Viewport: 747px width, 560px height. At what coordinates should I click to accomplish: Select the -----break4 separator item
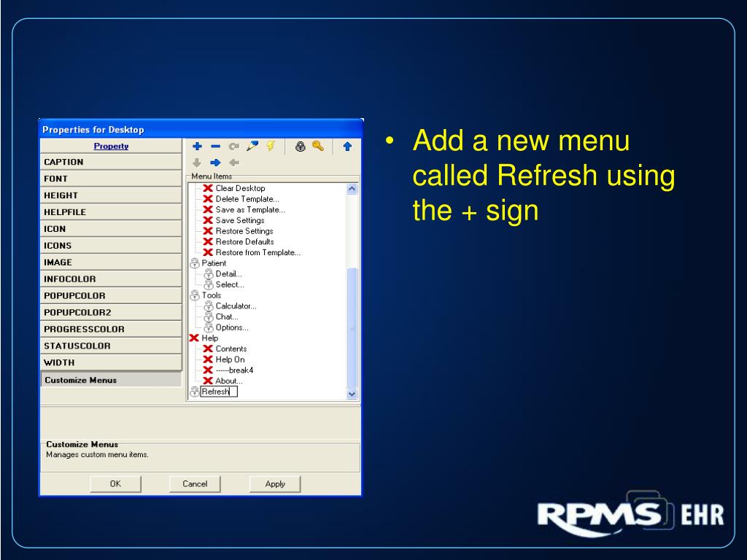click(x=234, y=370)
